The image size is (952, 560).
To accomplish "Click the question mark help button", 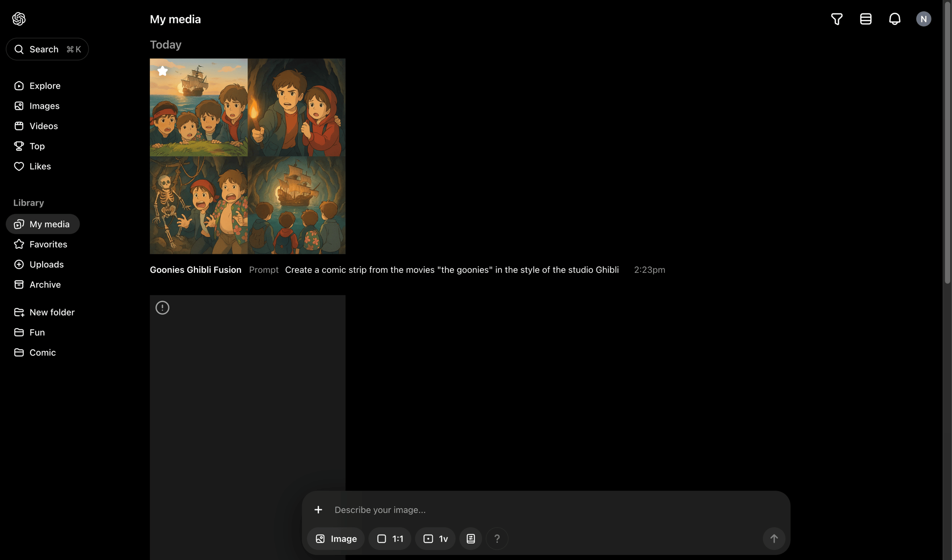I will [497, 539].
